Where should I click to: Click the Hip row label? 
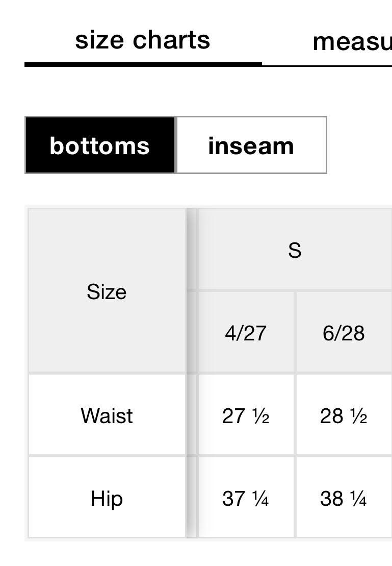click(x=107, y=498)
